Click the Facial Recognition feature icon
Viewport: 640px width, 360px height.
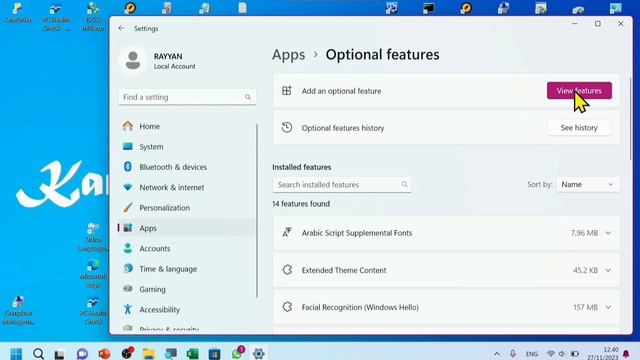(287, 307)
